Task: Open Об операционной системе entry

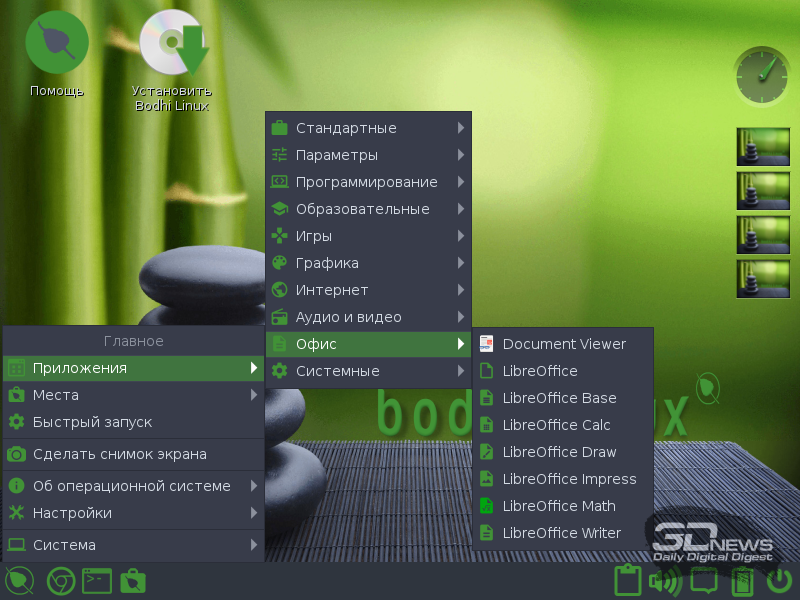Action: point(133,486)
